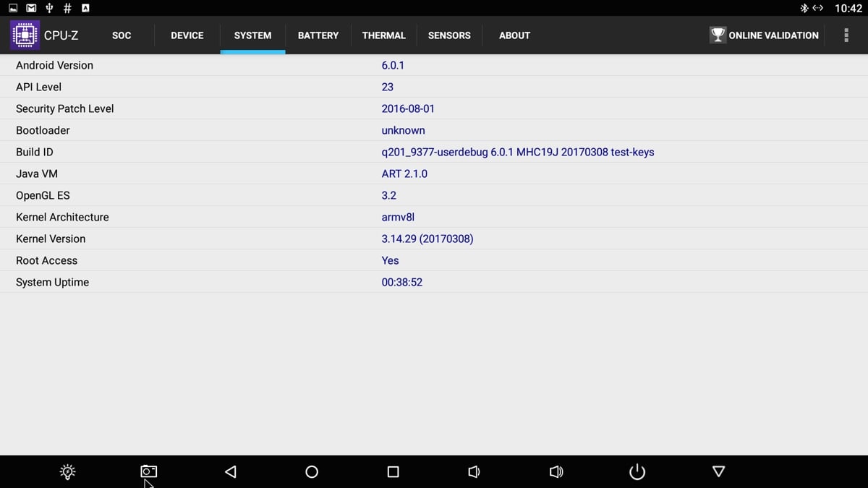Screen dimensions: 868x488
Task: Go back using the triangle back button
Action: (x=231, y=472)
